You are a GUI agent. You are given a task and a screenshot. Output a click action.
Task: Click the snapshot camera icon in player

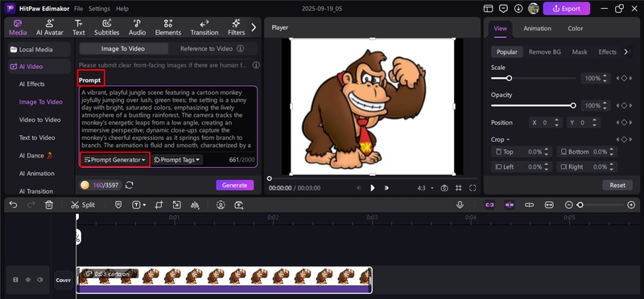pos(444,188)
